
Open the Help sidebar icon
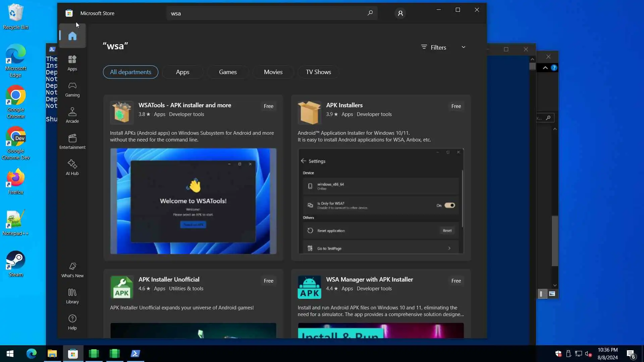click(x=72, y=322)
